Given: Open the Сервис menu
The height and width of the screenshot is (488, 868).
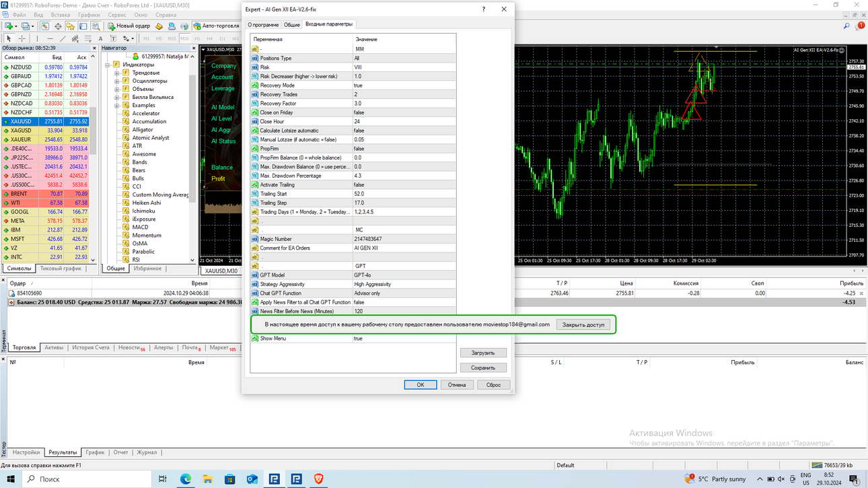Looking at the screenshot, I should [116, 15].
